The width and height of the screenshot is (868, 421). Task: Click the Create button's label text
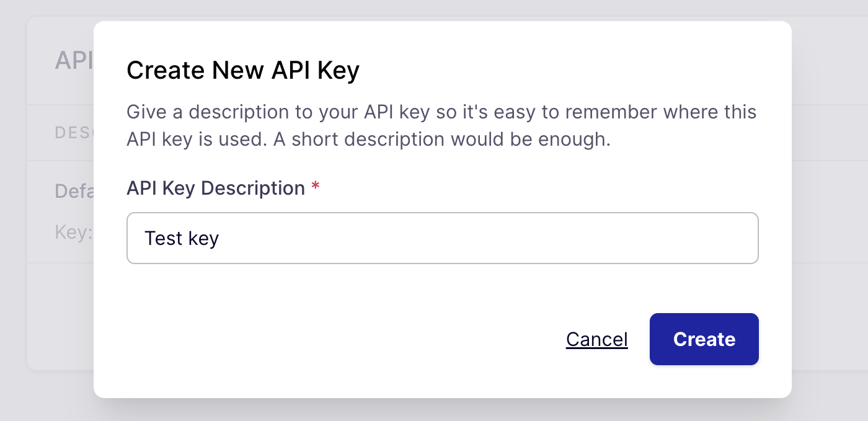704,339
